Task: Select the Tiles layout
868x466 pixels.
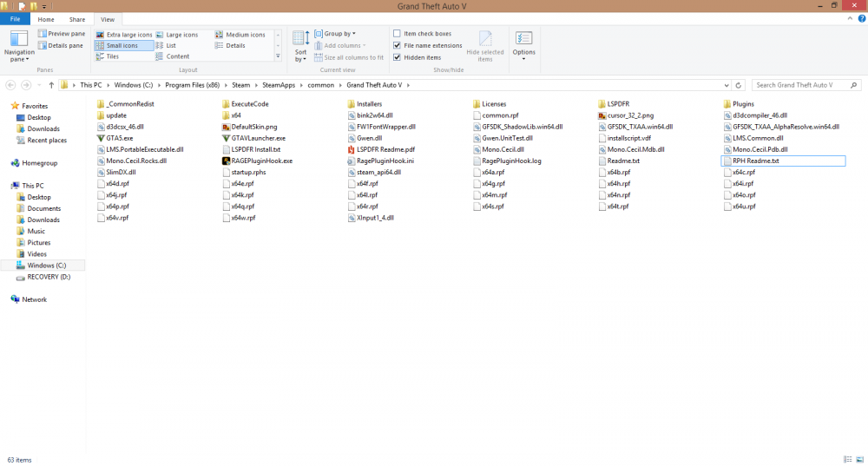Action: [x=108, y=56]
